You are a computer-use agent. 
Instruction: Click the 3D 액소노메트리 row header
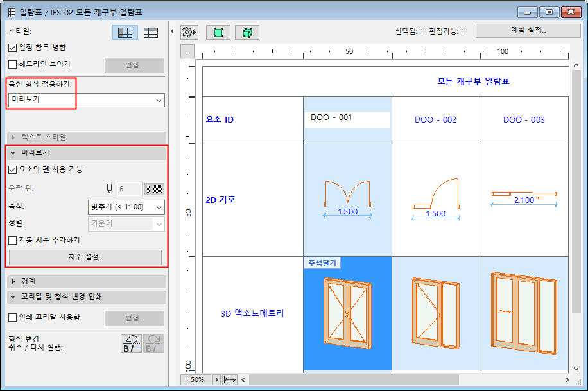point(252,313)
